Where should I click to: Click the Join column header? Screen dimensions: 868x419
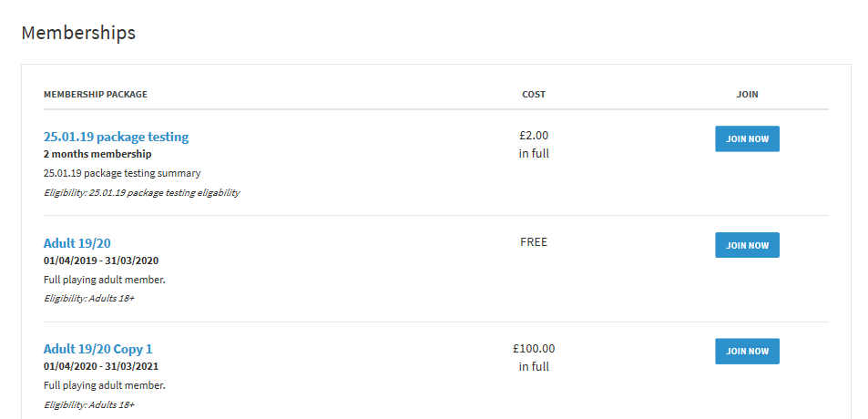(747, 95)
